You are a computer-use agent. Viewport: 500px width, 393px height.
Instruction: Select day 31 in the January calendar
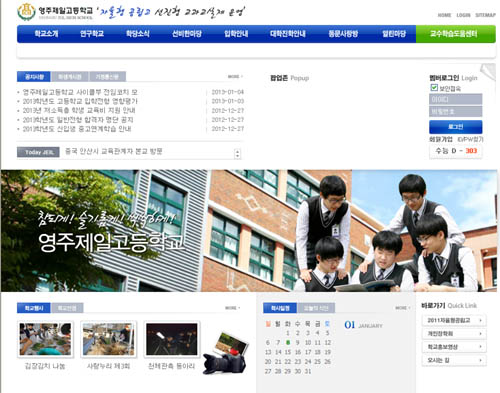click(307, 371)
